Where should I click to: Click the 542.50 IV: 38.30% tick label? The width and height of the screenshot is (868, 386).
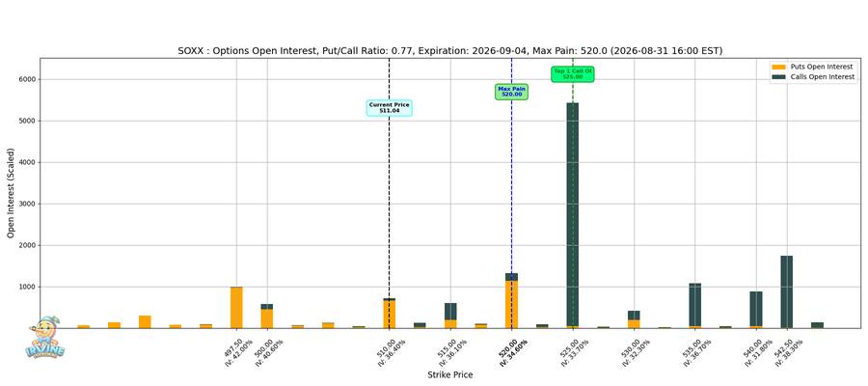(x=791, y=352)
